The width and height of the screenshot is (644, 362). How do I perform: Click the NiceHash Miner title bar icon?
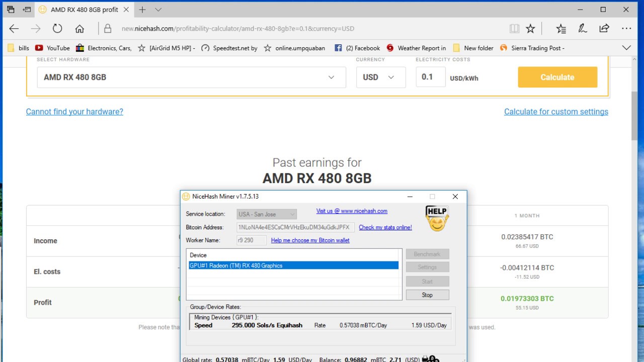[186, 197]
